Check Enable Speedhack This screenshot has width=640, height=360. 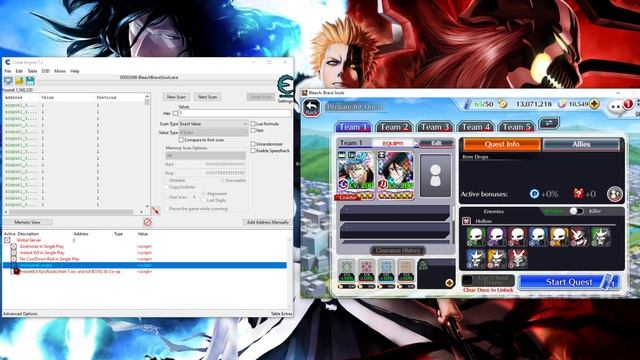pos(253,151)
